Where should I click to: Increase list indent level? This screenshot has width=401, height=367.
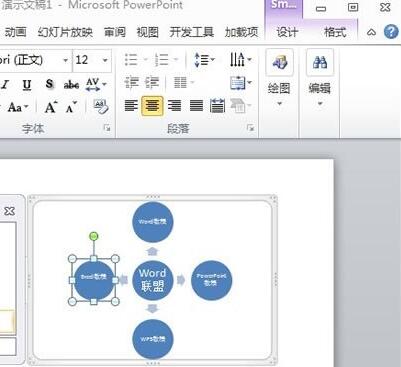(x=152, y=83)
